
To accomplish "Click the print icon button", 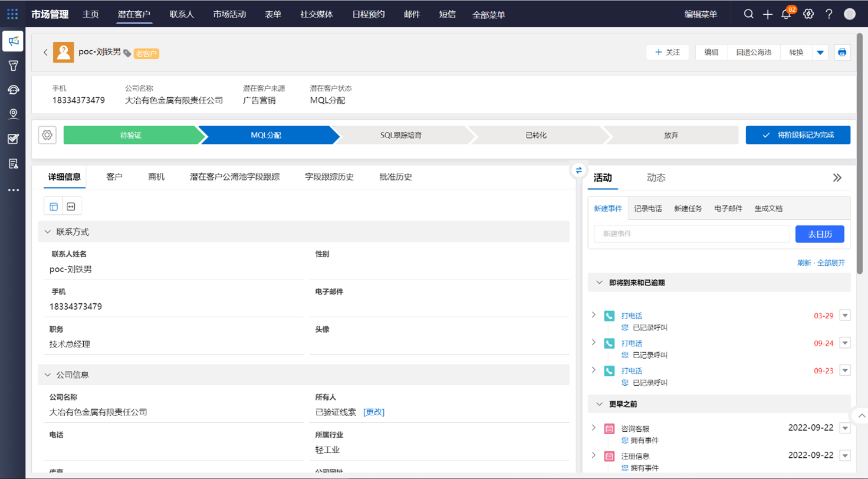I will tap(842, 52).
